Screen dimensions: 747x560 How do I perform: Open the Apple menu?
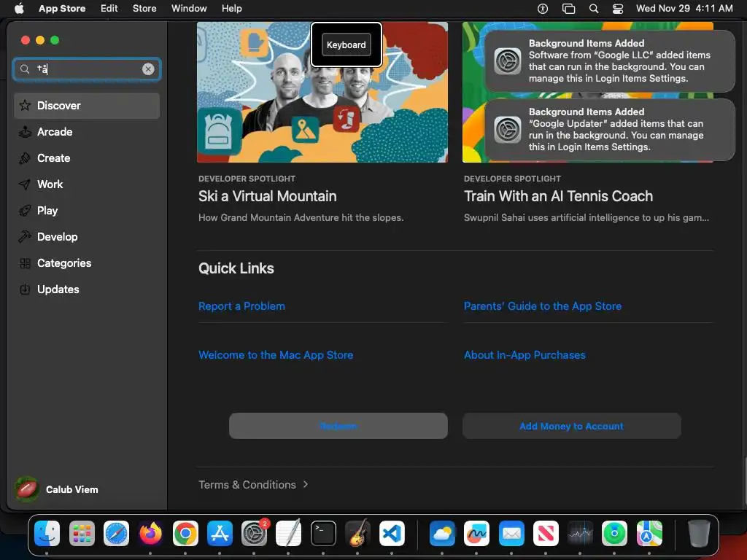tap(19, 8)
